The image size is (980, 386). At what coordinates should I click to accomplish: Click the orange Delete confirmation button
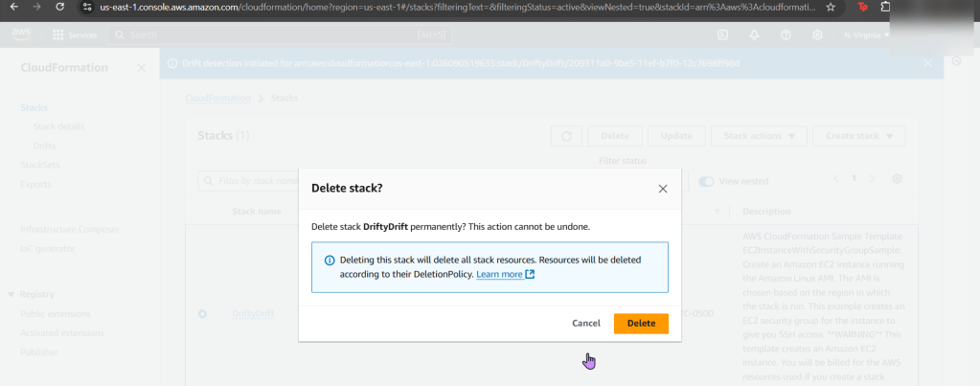[641, 324]
